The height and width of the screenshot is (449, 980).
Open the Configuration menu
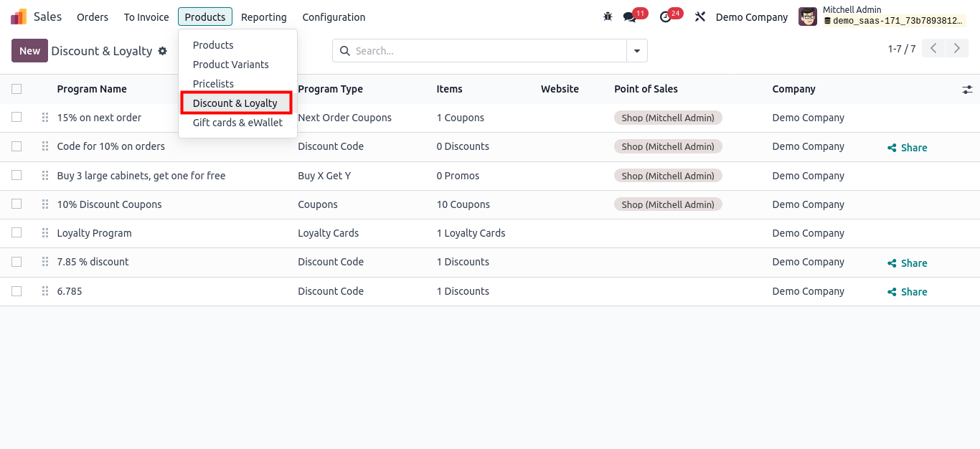pyautogui.click(x=334, y=17)
